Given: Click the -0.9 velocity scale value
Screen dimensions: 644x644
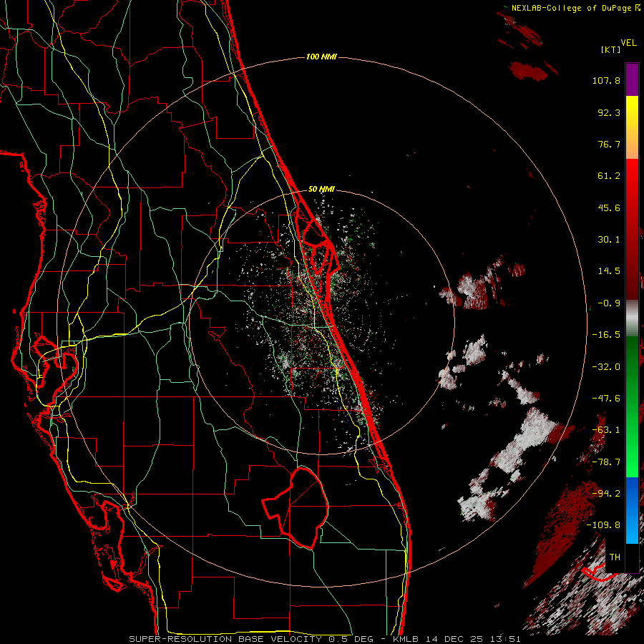Looking at the screenshot, I should [609, 303].
